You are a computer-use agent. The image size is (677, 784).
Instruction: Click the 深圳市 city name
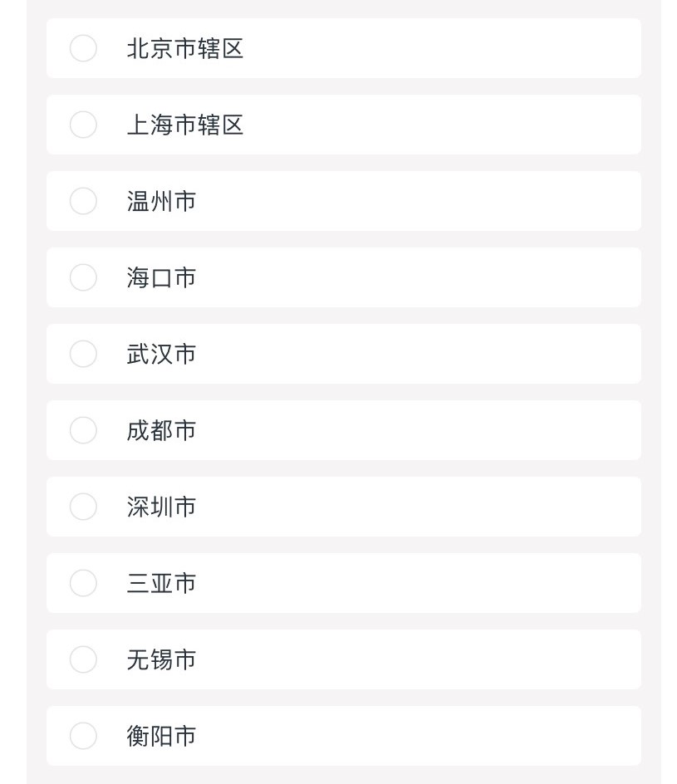coord(161,507)
